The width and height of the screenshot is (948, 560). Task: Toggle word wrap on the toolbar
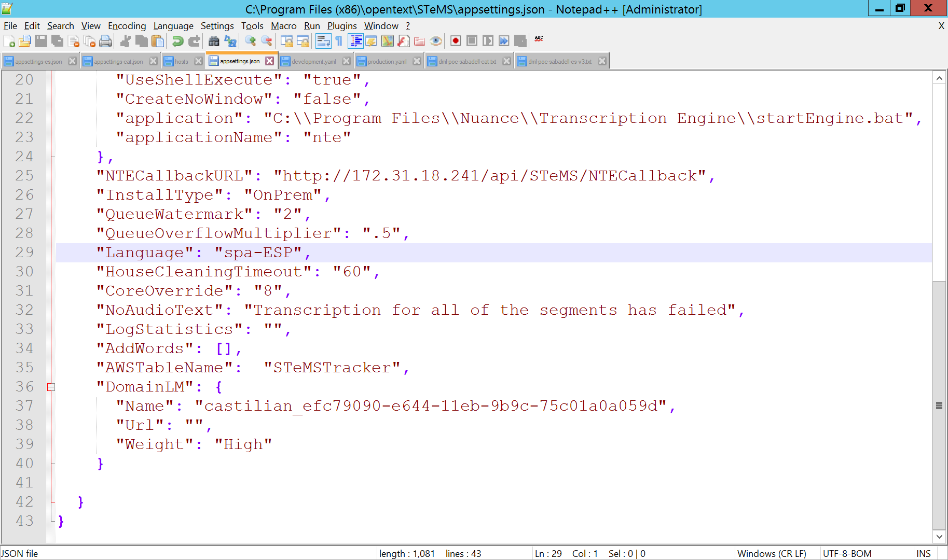pos(323,41)
